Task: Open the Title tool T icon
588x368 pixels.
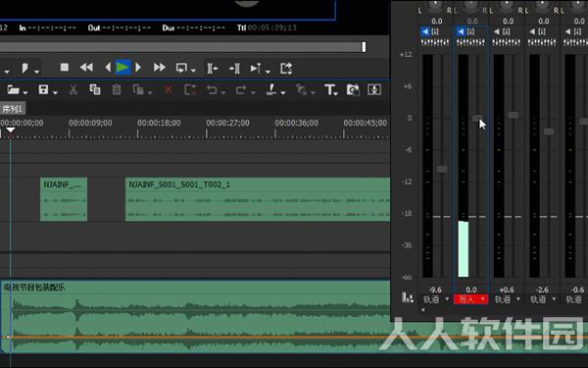Action: pos(329,89)
